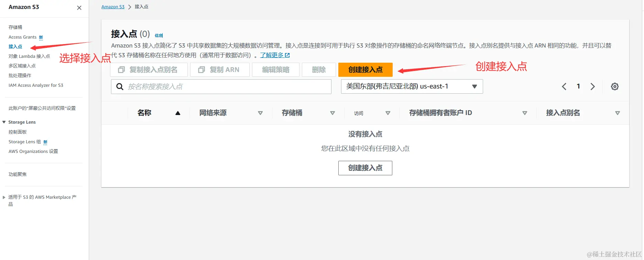Screen dimensions: 644x260
Task: Click 存储桶 column header text
Action: click(x=292, y=113)
